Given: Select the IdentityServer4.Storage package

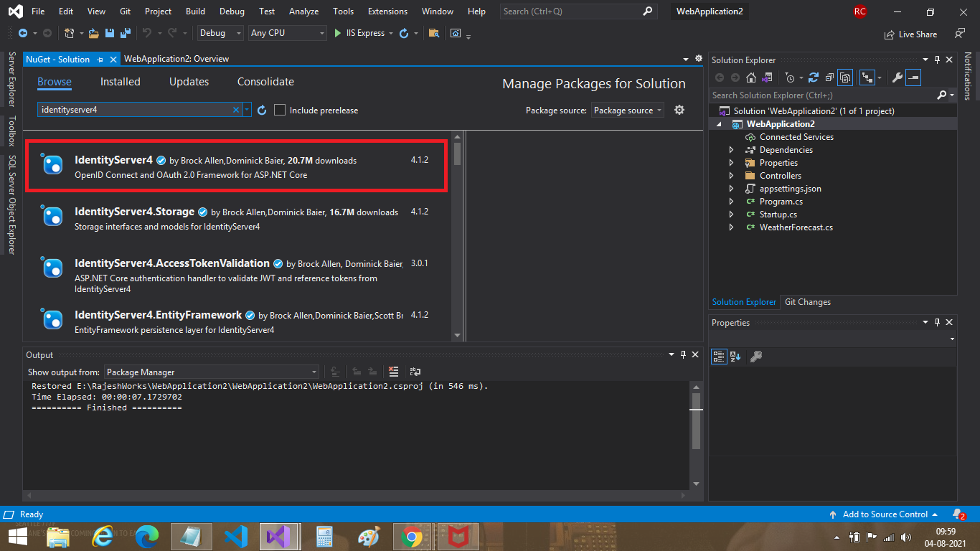Looking at the screenshot, I should (236, 219).
